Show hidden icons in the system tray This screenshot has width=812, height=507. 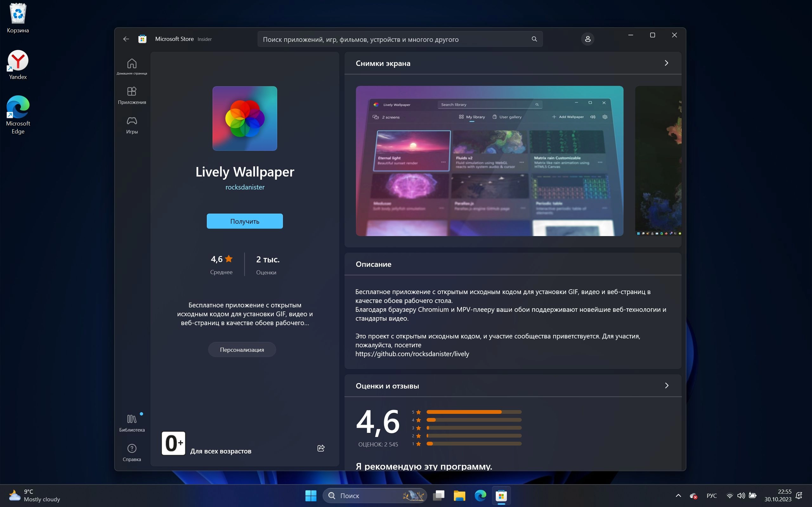tap(678, 496)
